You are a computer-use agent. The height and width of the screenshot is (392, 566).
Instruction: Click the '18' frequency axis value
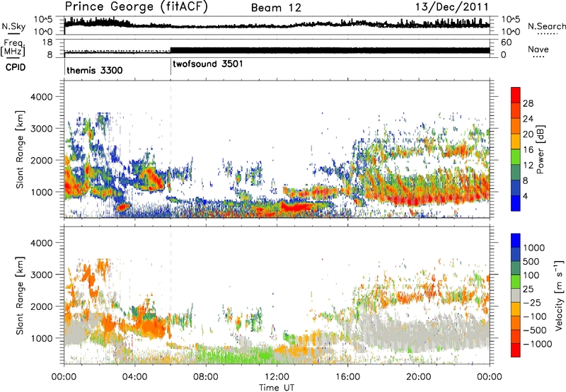pos(47,42)
